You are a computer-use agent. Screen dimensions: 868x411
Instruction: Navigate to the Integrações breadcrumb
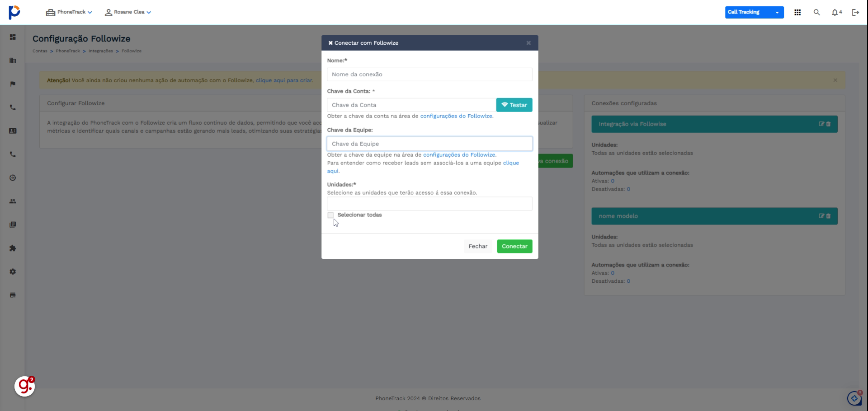click(x=101, y=51)
